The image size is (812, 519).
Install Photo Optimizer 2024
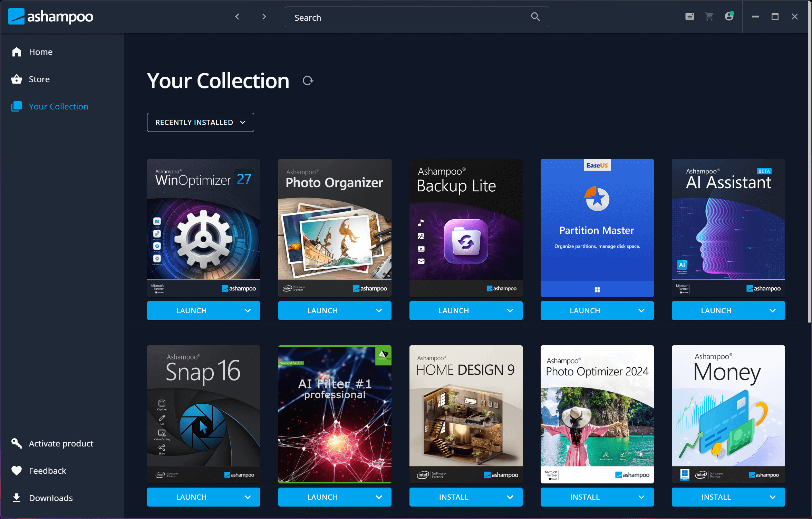pyautogui.click(x=585, y=497)
